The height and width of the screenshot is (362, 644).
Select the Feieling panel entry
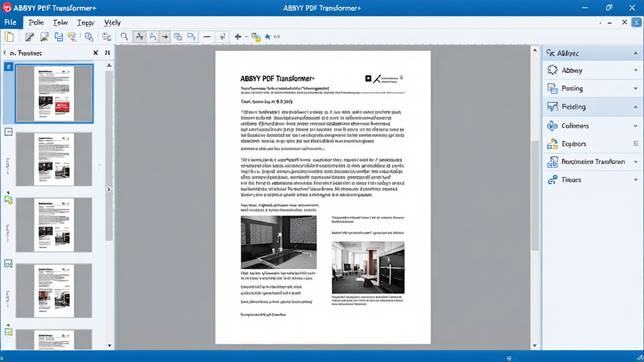coord(592,107)
